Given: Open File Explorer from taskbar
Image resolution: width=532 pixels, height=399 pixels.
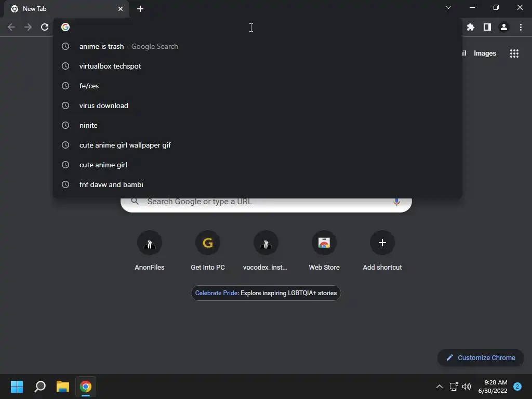Looking at the screenshot, I should click(63, 387).
